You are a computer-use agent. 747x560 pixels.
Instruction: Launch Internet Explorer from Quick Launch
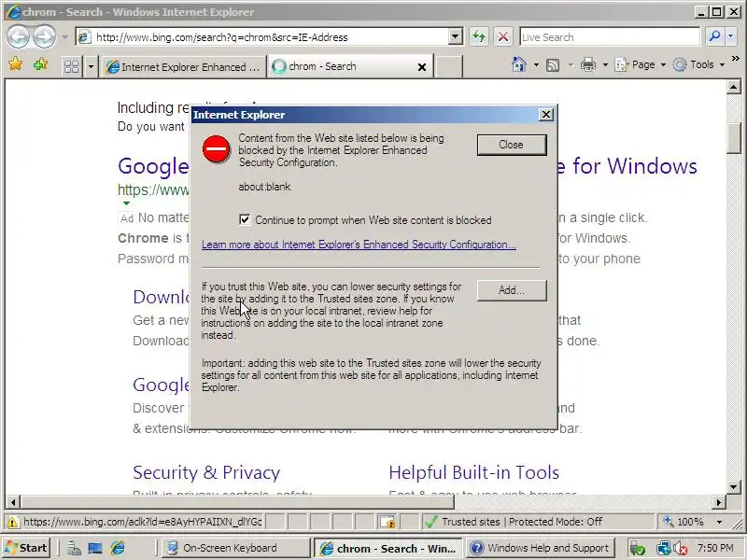coord(118,548)
